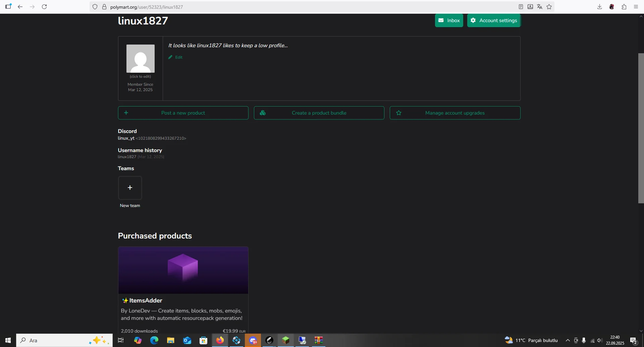Viewport: 644px width, 347px height.
Task: Click the profile avatar to edit it
Action: click(x=141, y=59)
